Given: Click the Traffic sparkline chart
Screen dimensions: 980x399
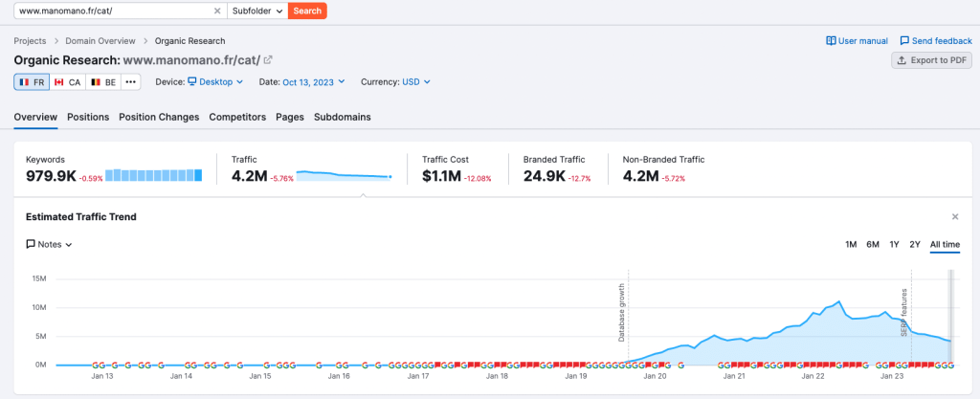Looking at the screenshot, I should [345, 175].
